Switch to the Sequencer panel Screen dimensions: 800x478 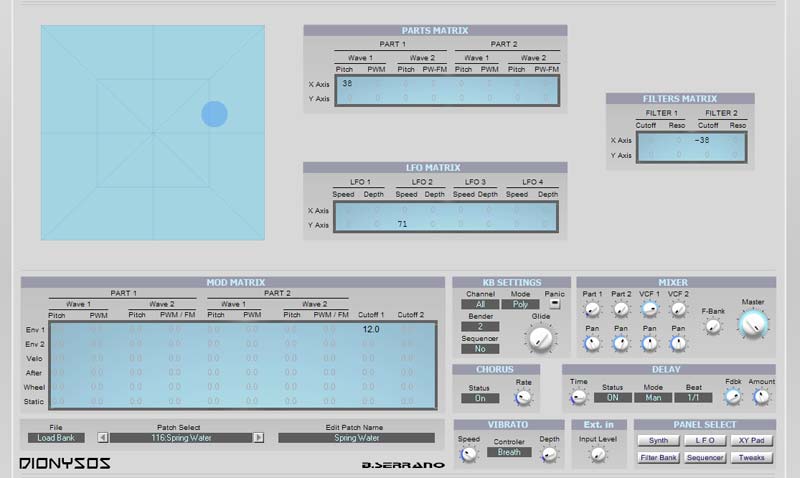tap(705, 458)
